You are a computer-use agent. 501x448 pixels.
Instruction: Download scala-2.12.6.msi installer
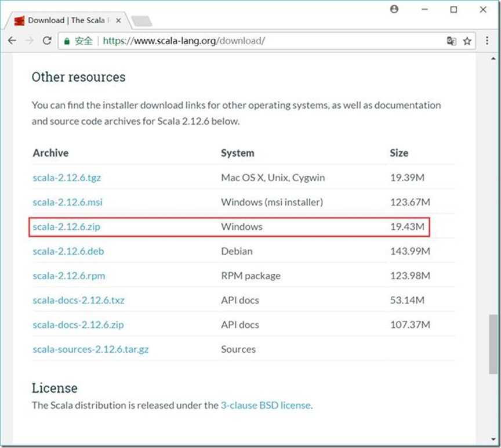(x=67, y=202)
